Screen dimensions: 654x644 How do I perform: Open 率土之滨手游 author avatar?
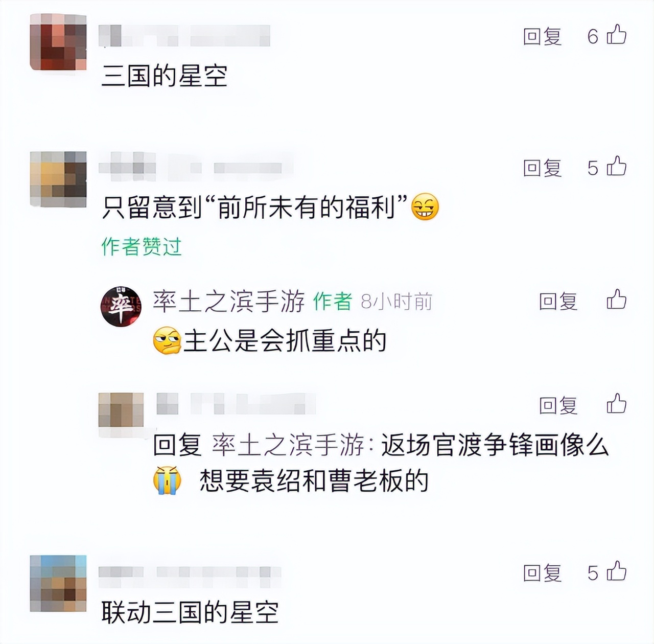pyautogui.click(x=121, y=307)
